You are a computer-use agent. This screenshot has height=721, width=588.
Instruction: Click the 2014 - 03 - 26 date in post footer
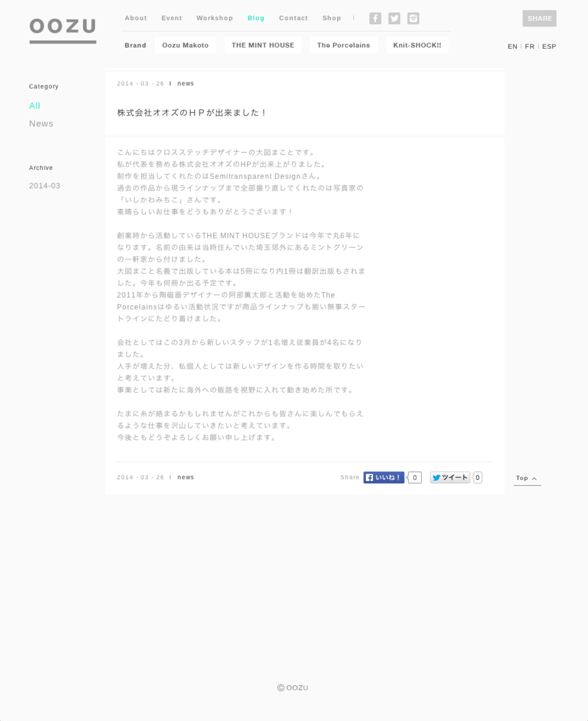[x=140, y=477]
